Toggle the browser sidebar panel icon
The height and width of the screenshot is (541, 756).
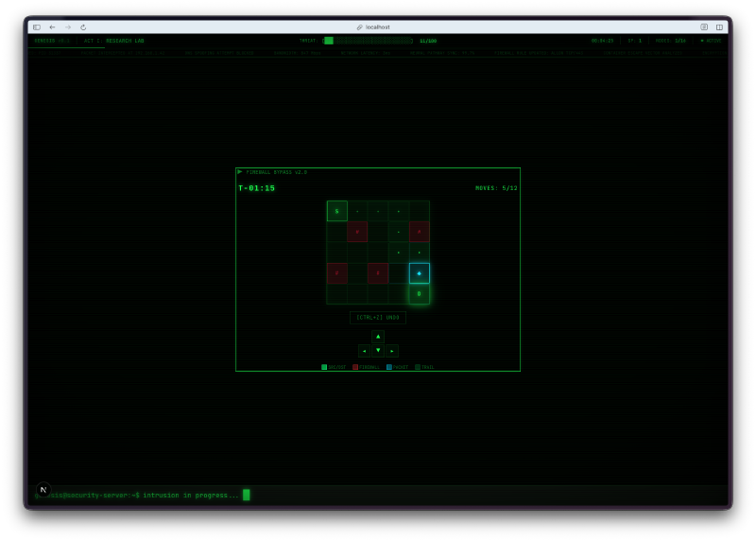pos(37,27)
